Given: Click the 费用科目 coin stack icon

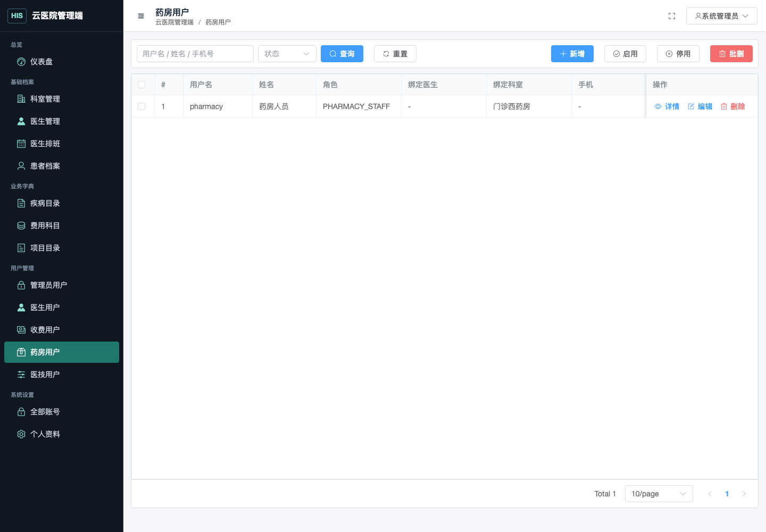Looking at the screenshot, I should (x=21, y=226).
